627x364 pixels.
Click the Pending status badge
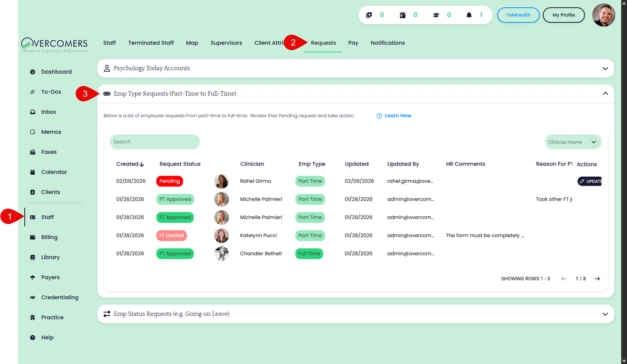(169, 181)
